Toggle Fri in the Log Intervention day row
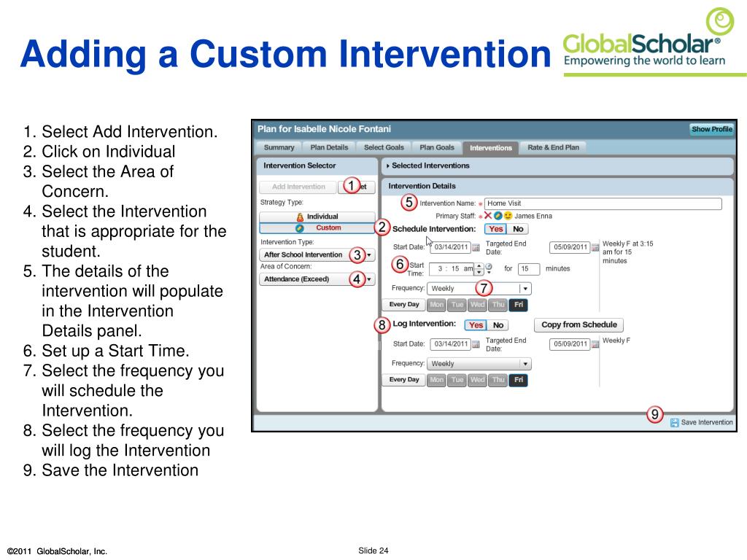Image resolution: width=747 pixels, height=560 pixels. (519, 380)
